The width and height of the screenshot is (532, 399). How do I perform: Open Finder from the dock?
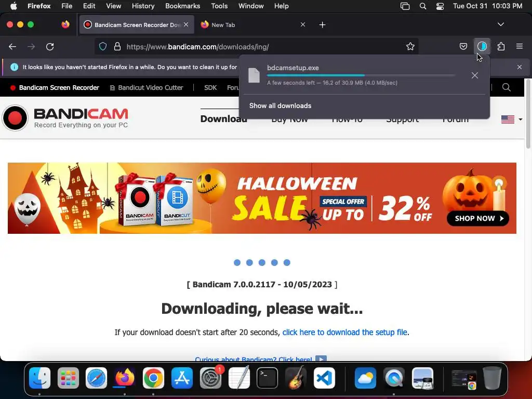click(x=39, y=378)
